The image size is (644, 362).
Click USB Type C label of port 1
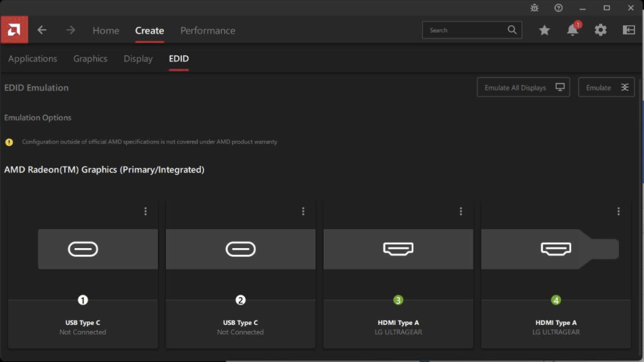(x=82, y=323)
